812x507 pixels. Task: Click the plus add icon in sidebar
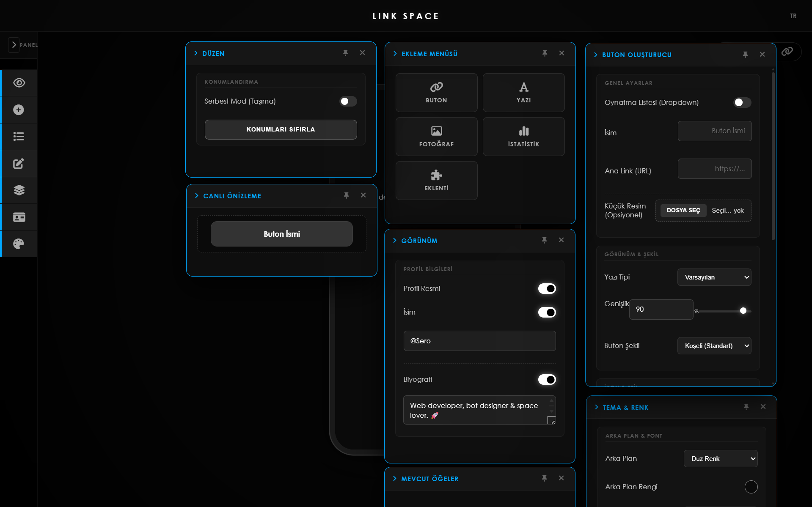[x=19, y=110]
